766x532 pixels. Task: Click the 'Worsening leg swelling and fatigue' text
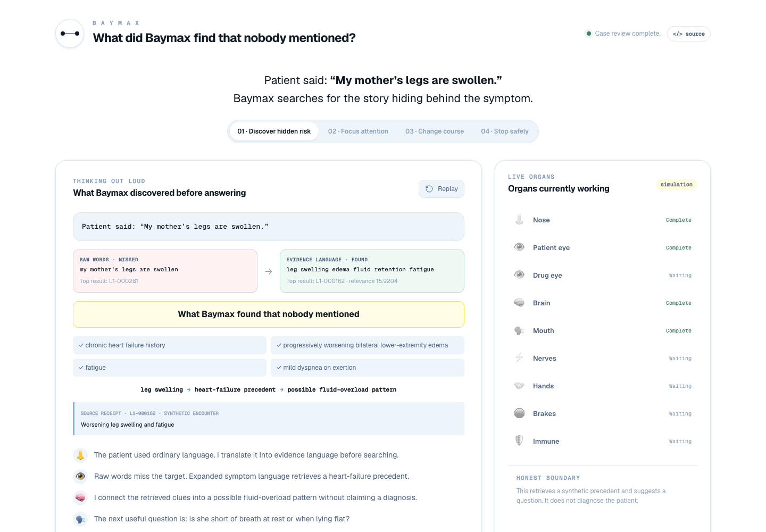pyautogui.click(x=128, y=425)
